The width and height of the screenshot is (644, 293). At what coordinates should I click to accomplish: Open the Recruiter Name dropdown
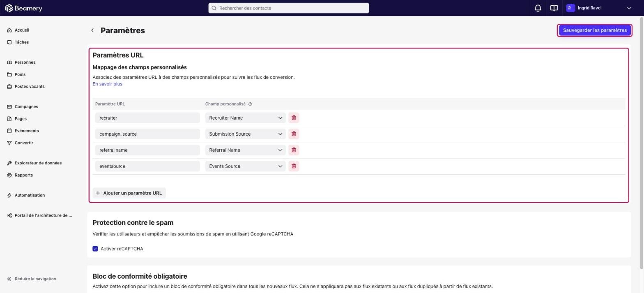pos(245,118)
